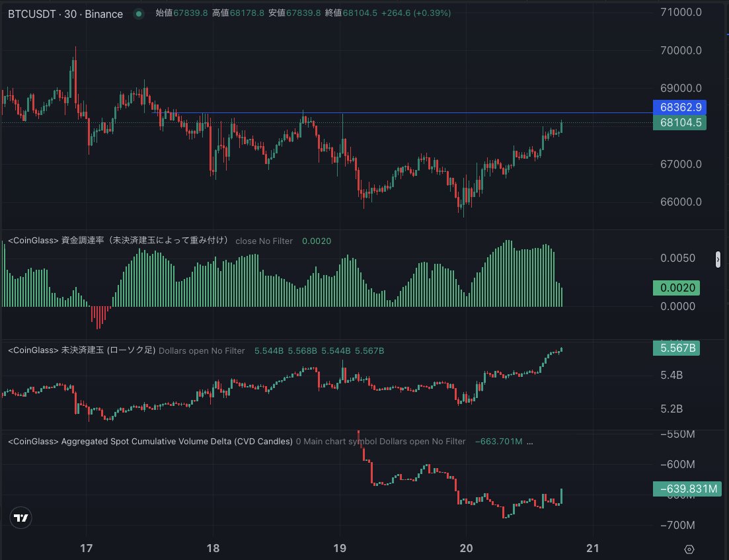
Task: Expand CVD legend ellipsis
Action: [x=529, y=442]
